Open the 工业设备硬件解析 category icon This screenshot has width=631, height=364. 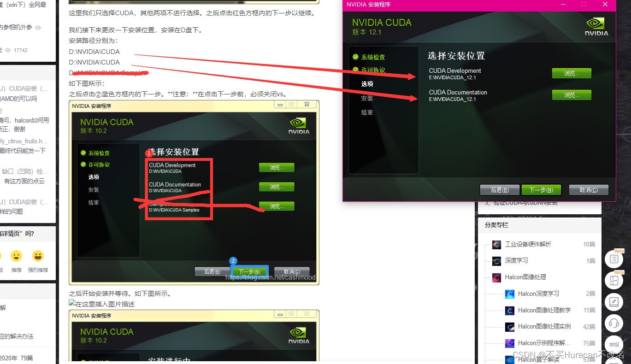point(496,244)
